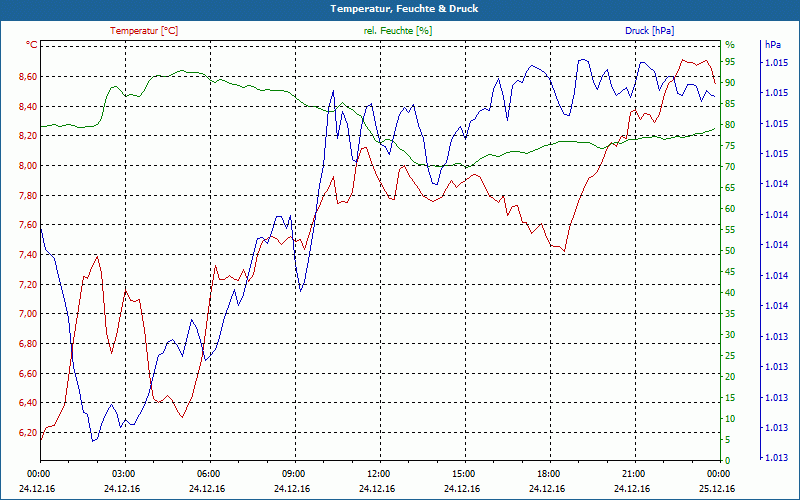The image size is (800, 500).
Task: Click the 06:00 time axis label
Action: click(x=208, y=473)
